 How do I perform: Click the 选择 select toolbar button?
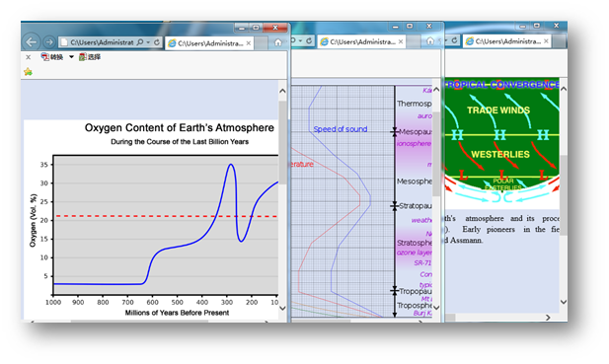90,57
